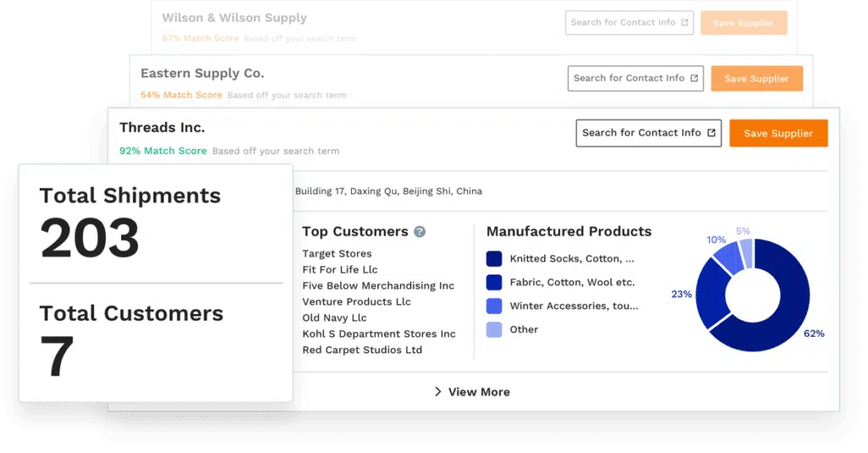This screenshot has width=868, height=453.
Task: Open the Old Navy Llc customer entry
Action: (x=334, y=318)
